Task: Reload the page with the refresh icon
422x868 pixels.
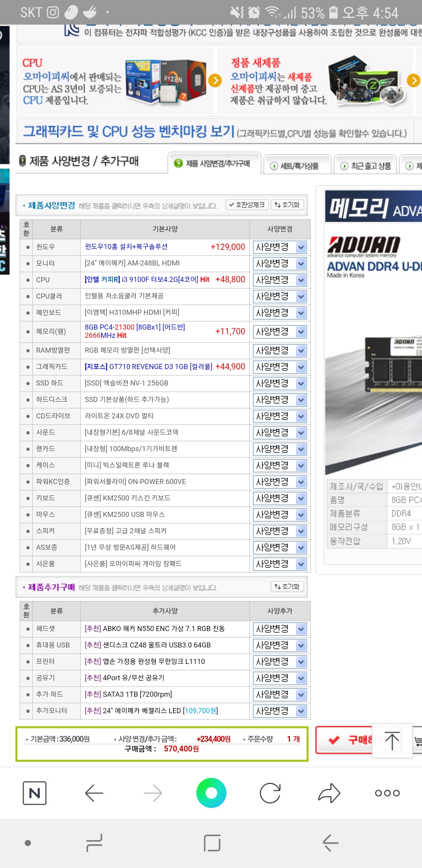Action: coord(270,793)
